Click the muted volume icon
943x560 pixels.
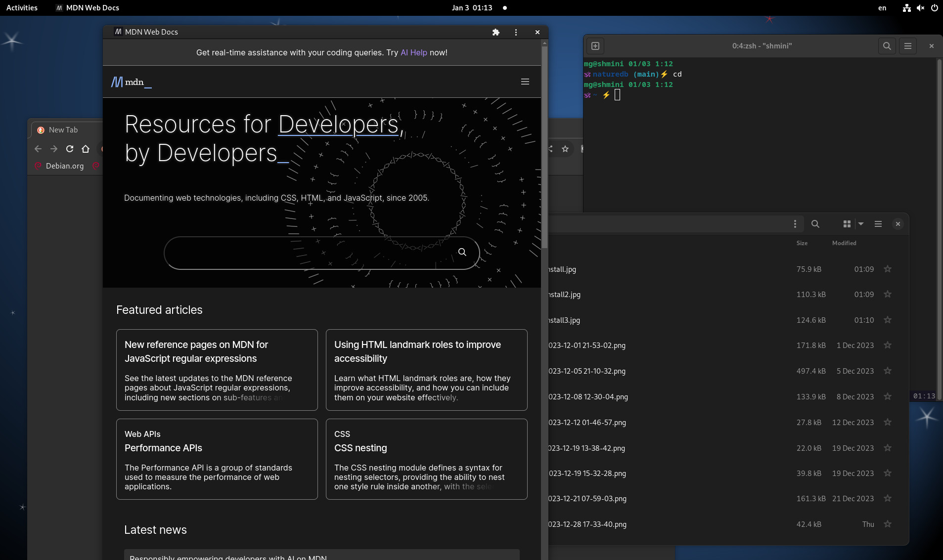920,8
